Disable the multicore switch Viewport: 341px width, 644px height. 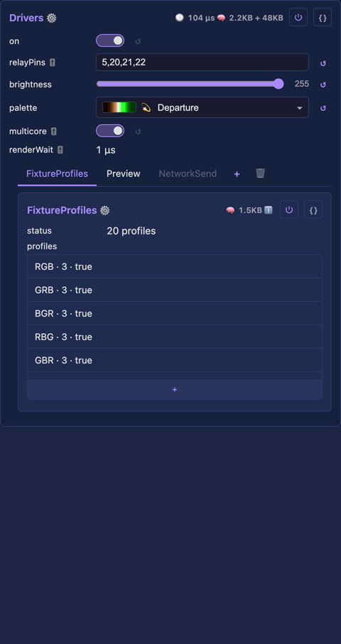[110, 131]
